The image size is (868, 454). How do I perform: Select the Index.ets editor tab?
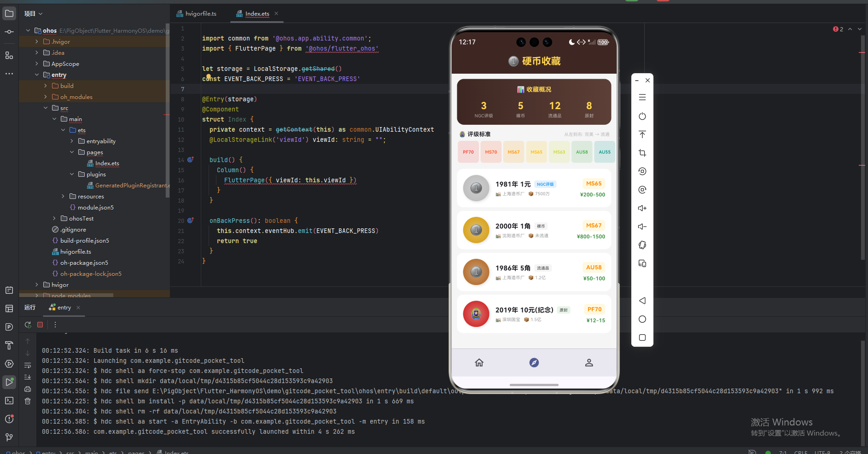point(257,14)
